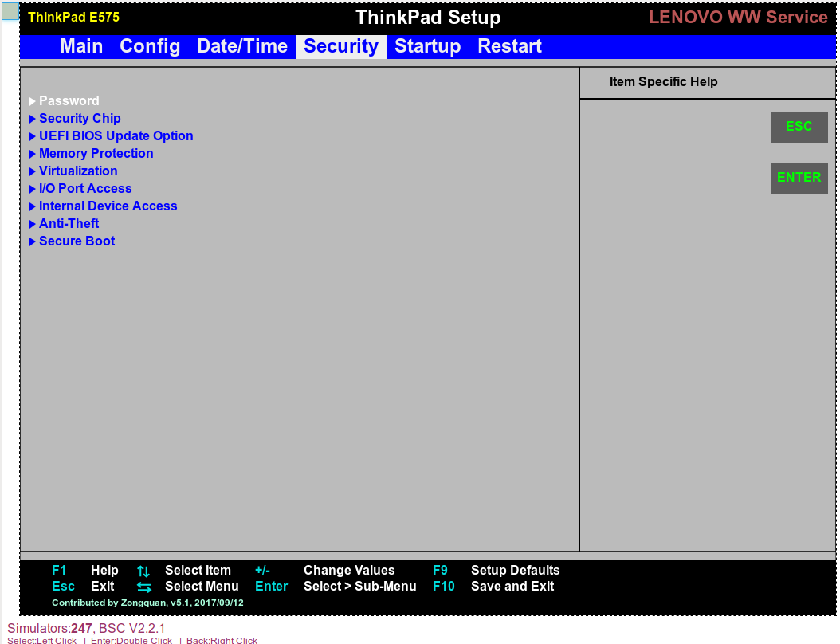Open the Security Chip submenu
840x644 pixels.
click(80, 119)
